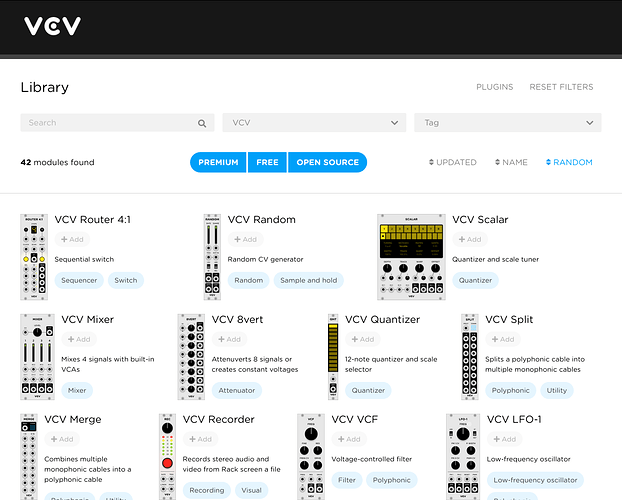Select the Sample and hold tag
Viewport: 622px width, 500px height.
click(309, 281)
